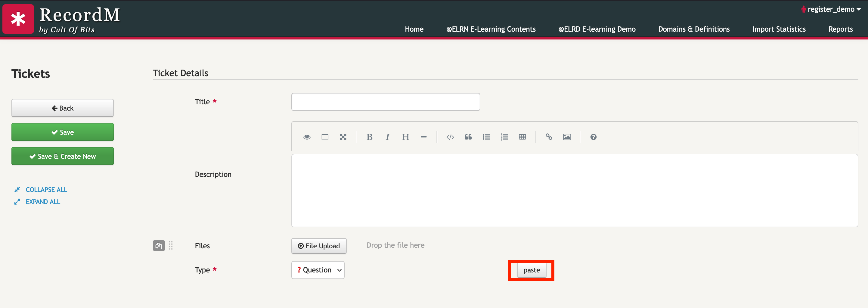This screenshot has height=308, width=868.
Task: Open Domains & Definitions menu item
Action: point(694,29)
